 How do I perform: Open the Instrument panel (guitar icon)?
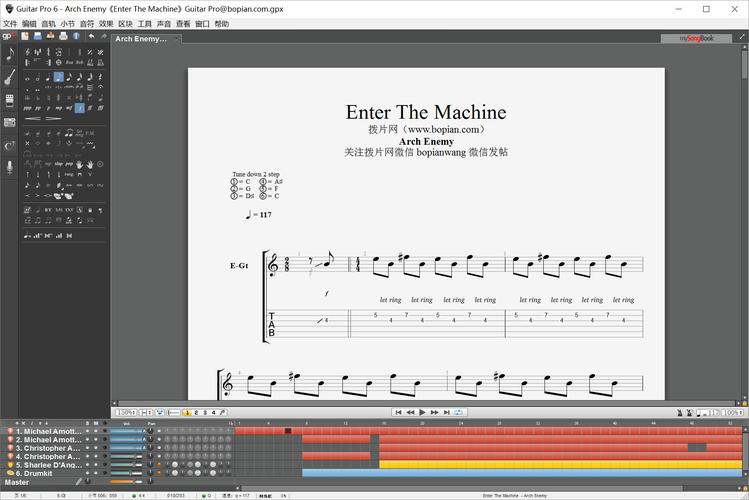tap(10, 77)
